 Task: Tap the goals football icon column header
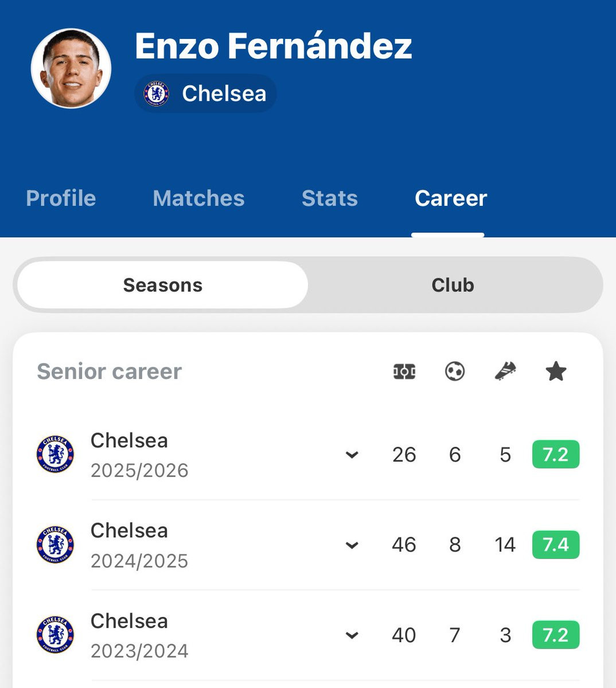[455, 372]
